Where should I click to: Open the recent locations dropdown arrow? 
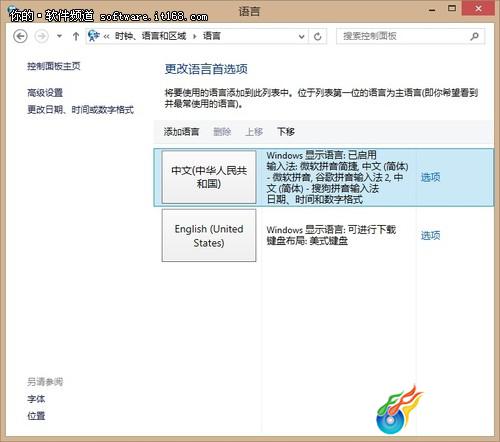point(59,36)
